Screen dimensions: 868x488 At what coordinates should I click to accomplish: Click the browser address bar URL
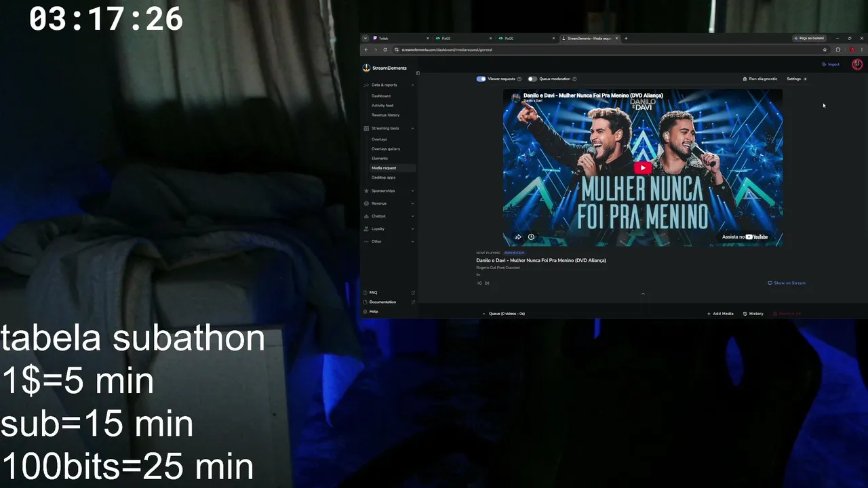click(x=447, y=49)
